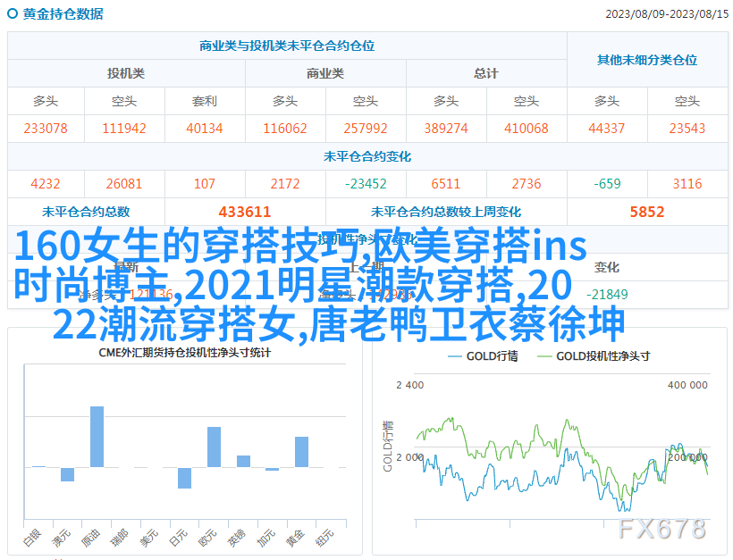Click the 未平仓合约总数较上周变化 label
Viewport: 733px width, 560px height.
445,212
